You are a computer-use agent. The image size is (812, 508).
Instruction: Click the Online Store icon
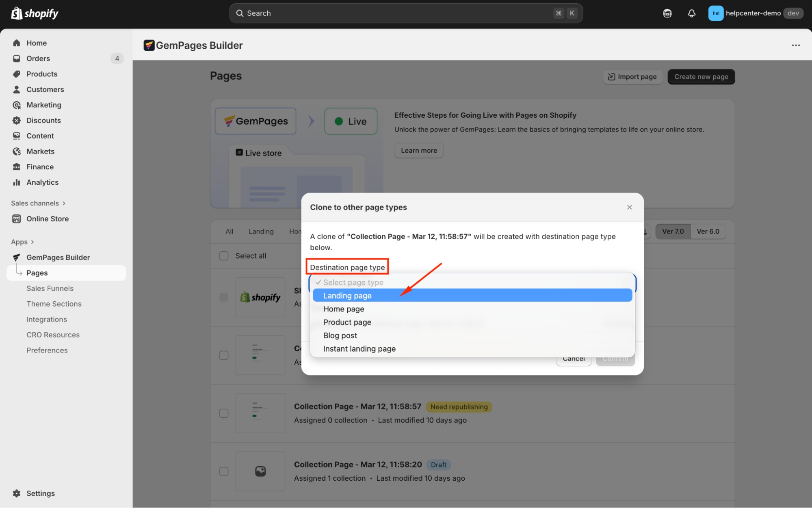pos(17,219)
